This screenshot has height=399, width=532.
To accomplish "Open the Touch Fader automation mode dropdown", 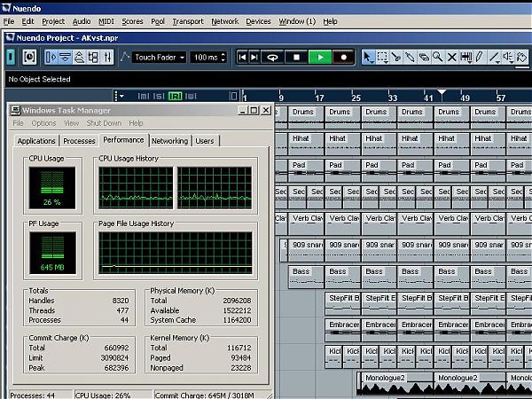I will coord(159,57).
